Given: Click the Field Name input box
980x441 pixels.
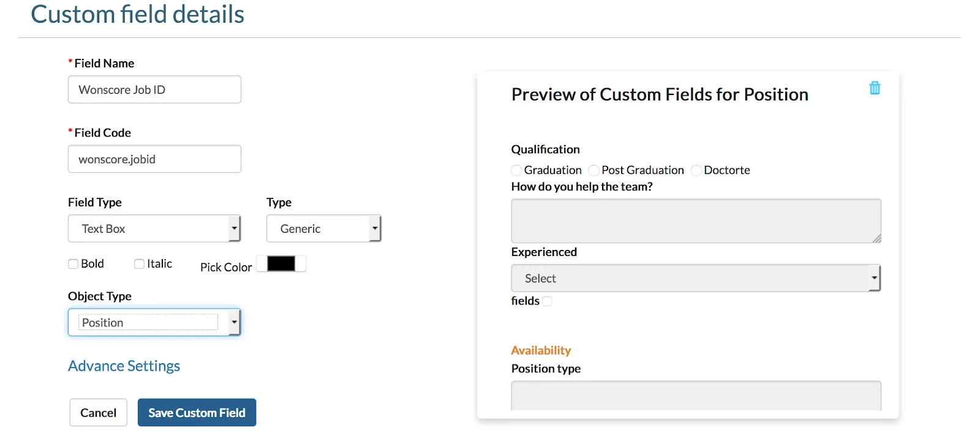Looking at the screenshot, I should (154, 89).
